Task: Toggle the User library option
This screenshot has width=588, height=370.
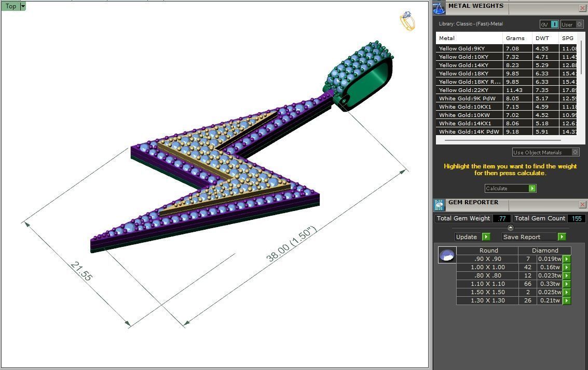Action: (572, 24)
